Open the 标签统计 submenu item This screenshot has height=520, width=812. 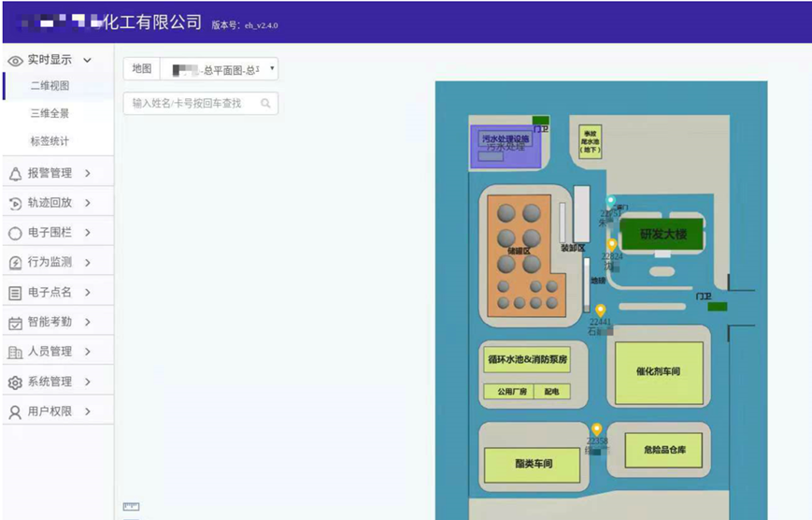tap(50, 141)
